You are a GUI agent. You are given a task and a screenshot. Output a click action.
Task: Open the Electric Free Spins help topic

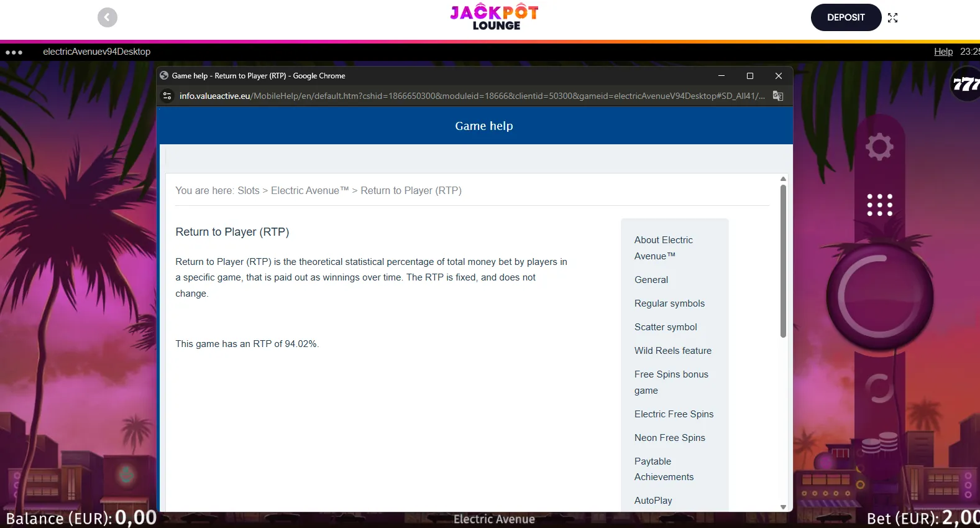[674, 414]
